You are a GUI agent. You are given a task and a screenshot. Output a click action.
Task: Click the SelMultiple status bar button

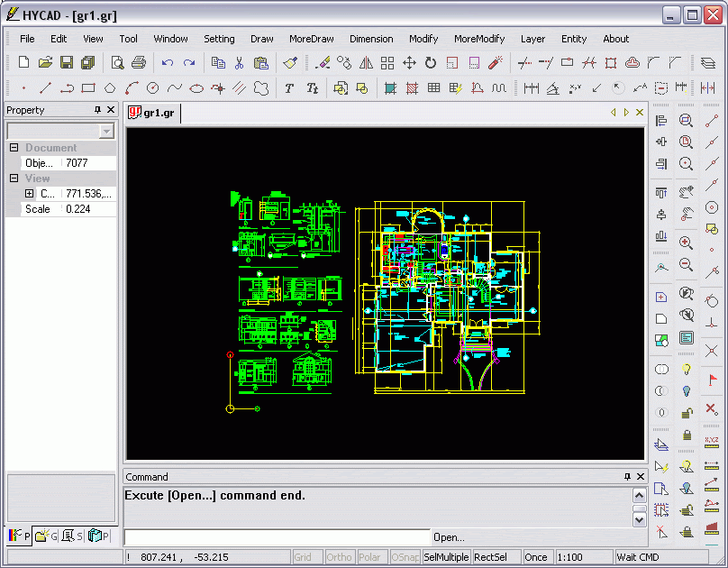(x=446, y=557)
